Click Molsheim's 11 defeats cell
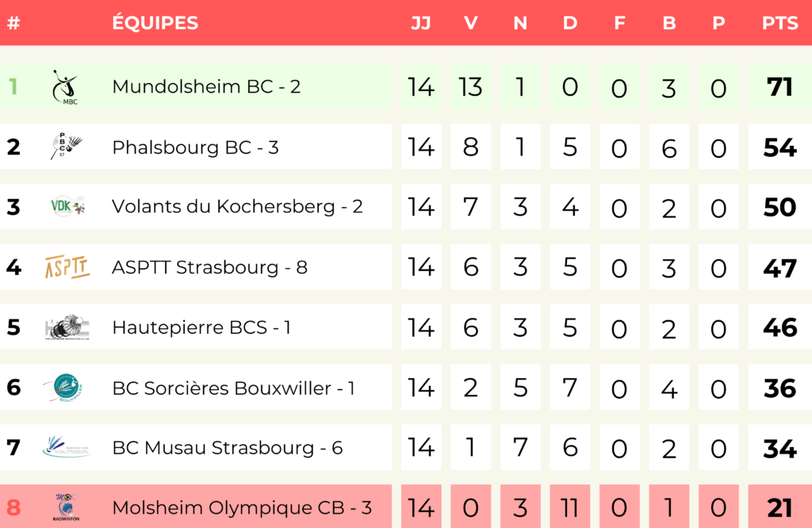This screenshot has width=812, height=528. point(569,507)
